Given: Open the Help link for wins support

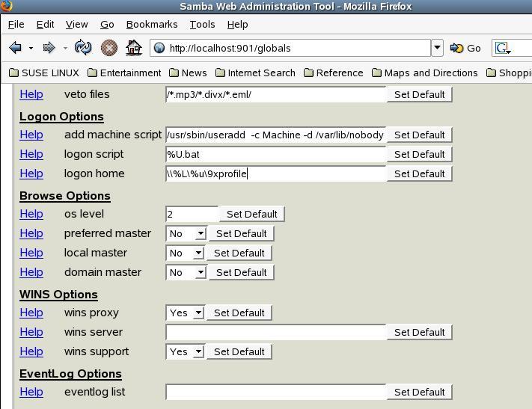Looking at the screenshot, I should click(x=31, y=351).
